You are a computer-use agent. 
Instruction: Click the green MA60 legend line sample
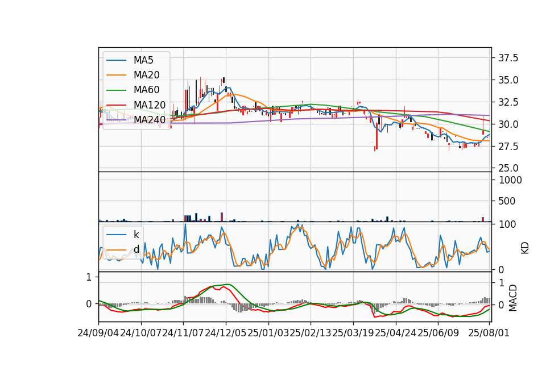click(x=116, y=90)
